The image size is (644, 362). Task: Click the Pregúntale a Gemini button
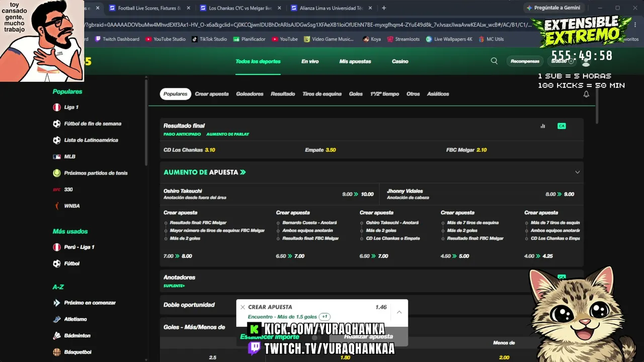pos(553,8)
